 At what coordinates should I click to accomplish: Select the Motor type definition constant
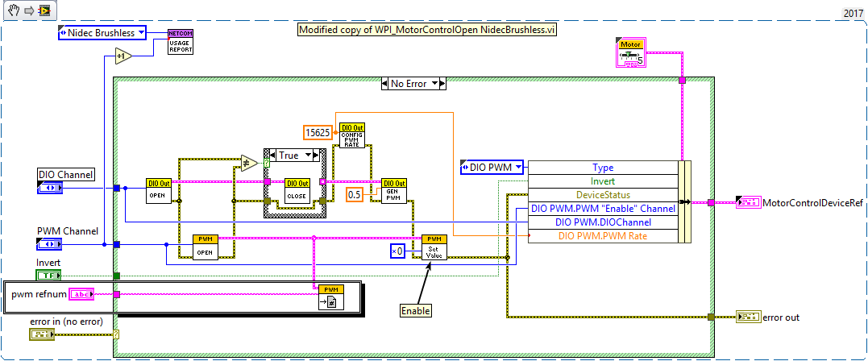click(x=631, y=54)
